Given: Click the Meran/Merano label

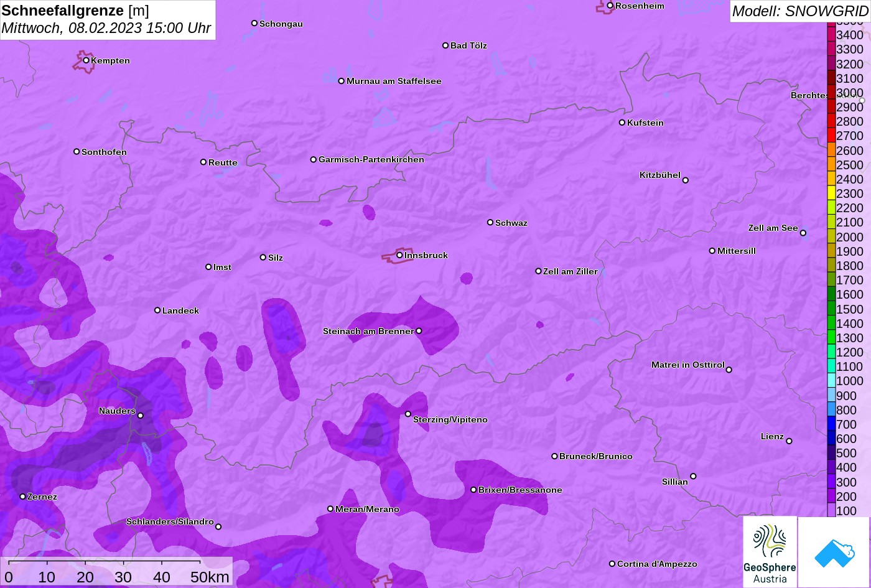Looking at the screenshot, I should pyautogui.click(x=367, y=509).
